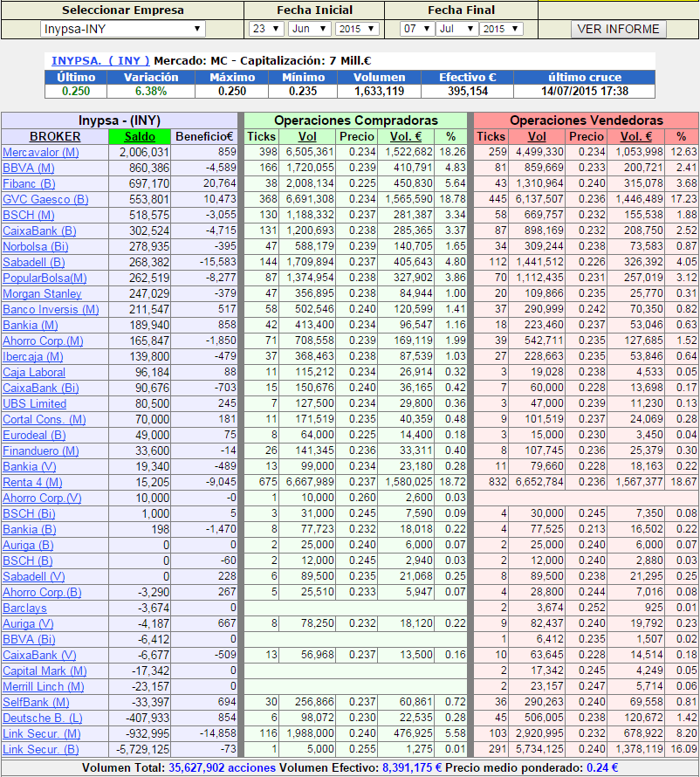
Task: Sort the table by the BROKER column header
Action: pos(55,137)
